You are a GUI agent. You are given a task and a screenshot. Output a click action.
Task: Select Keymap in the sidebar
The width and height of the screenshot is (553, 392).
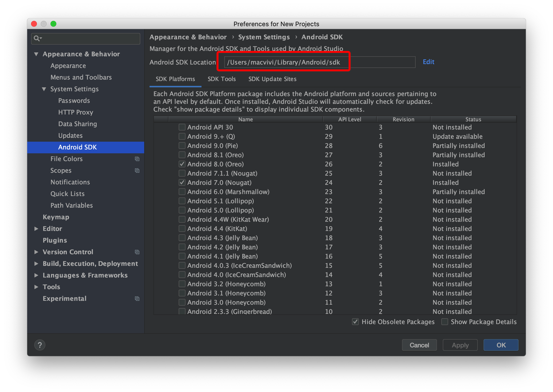(56, 217)
